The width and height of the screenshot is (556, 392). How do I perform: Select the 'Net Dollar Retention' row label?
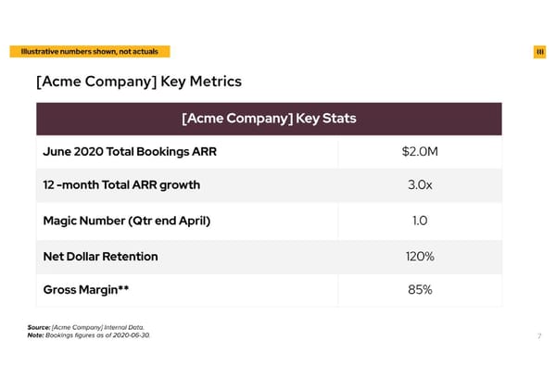[101, 256]
